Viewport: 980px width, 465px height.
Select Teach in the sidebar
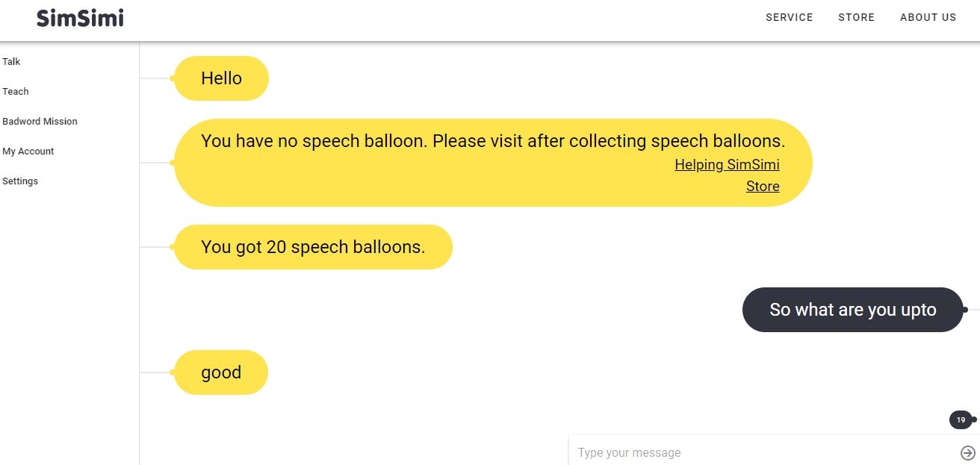[16, 91]
